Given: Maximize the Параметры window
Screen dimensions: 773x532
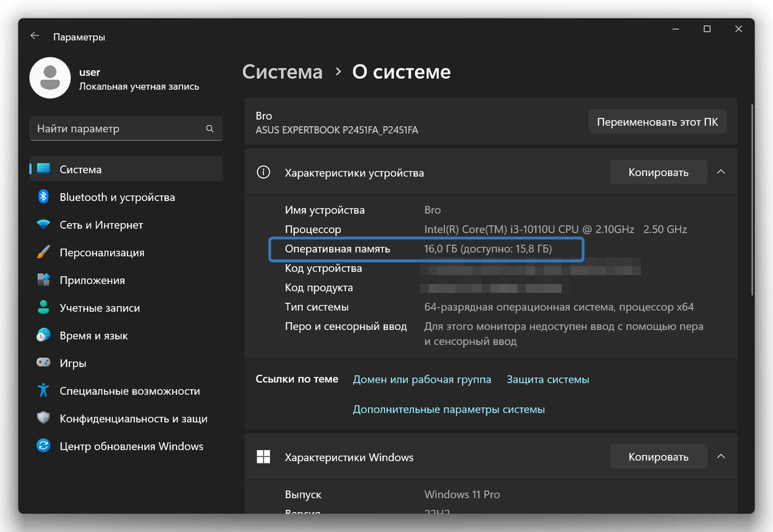Looking at the screenshot, I should (x=707, y=29).
